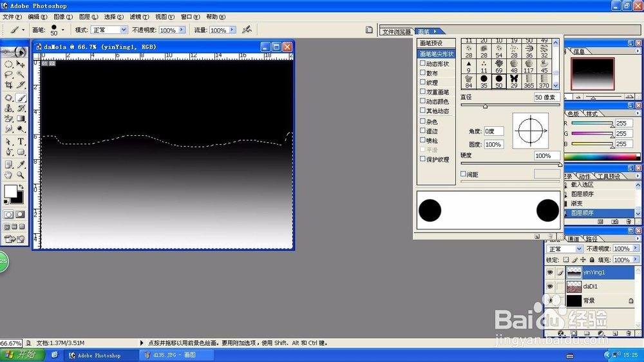Select the Move tool

21,64
